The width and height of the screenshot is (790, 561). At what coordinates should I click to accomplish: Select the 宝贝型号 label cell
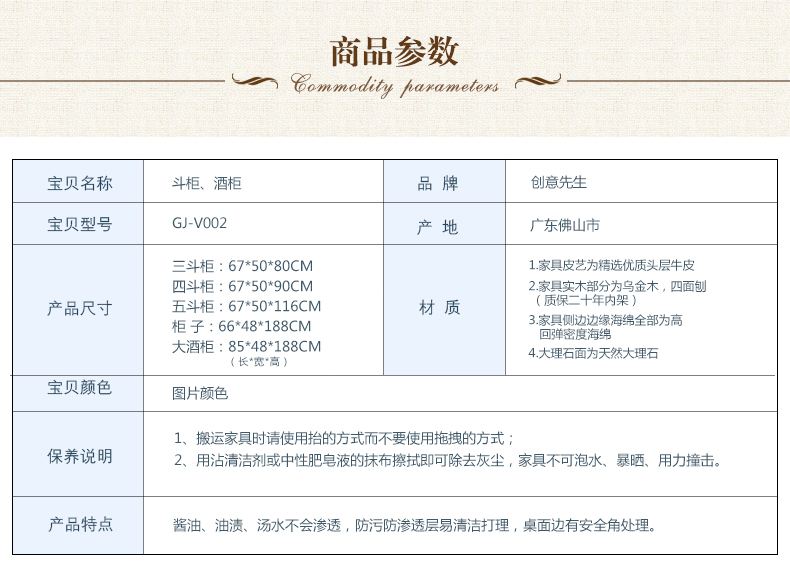[x=80, y=225]
